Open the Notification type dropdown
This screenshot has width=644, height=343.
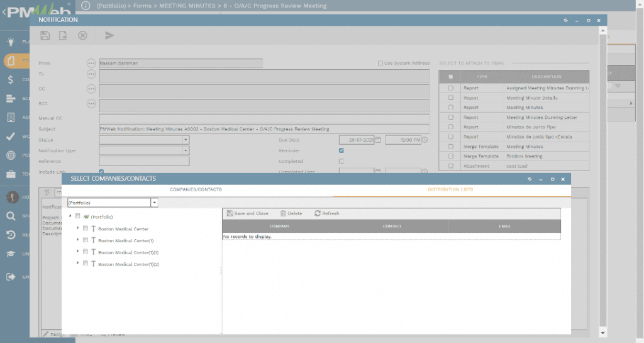point(186,151)
